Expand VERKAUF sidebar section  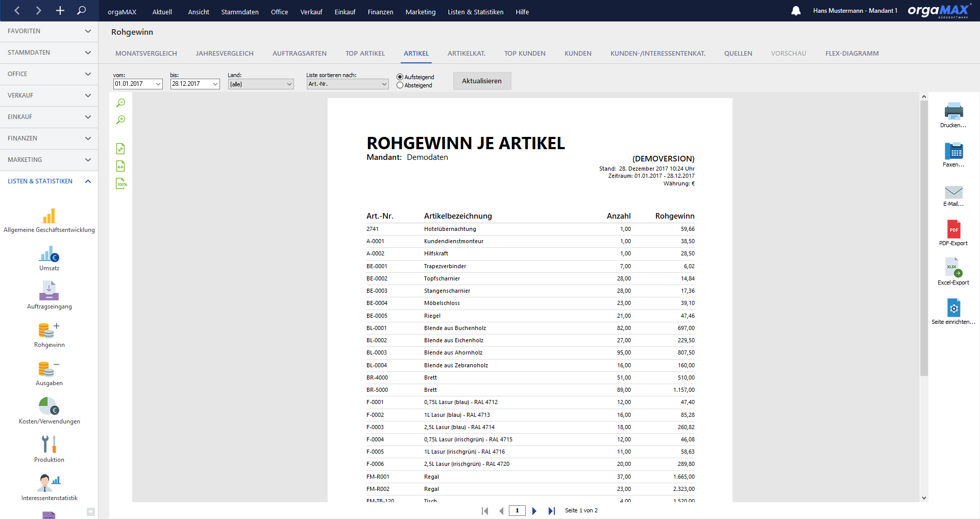[x=49, y=96]
